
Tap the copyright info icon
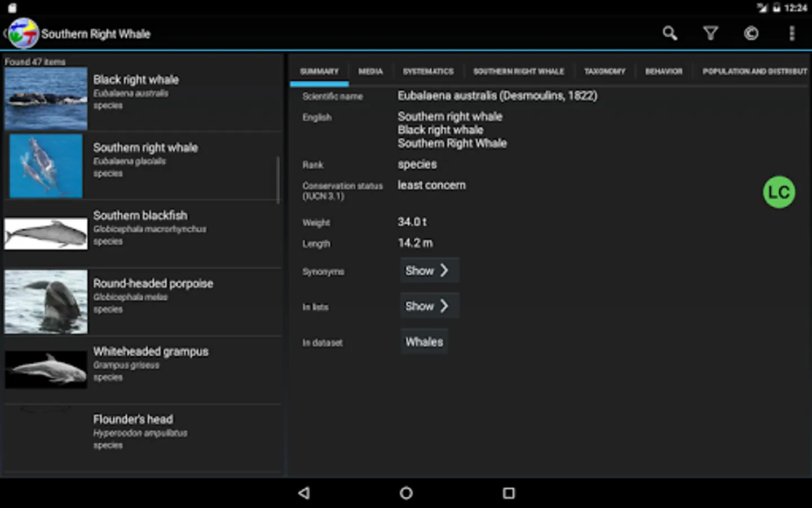(x=751, y=33)
